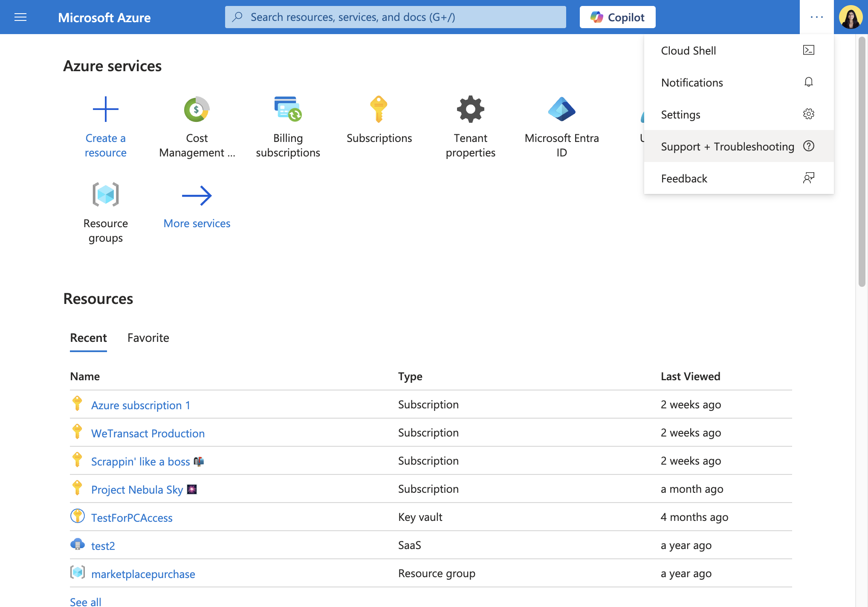Open TestForPCAccess key vault link
Viewport: 868px width, 607px height.
[x=132, y=517]
